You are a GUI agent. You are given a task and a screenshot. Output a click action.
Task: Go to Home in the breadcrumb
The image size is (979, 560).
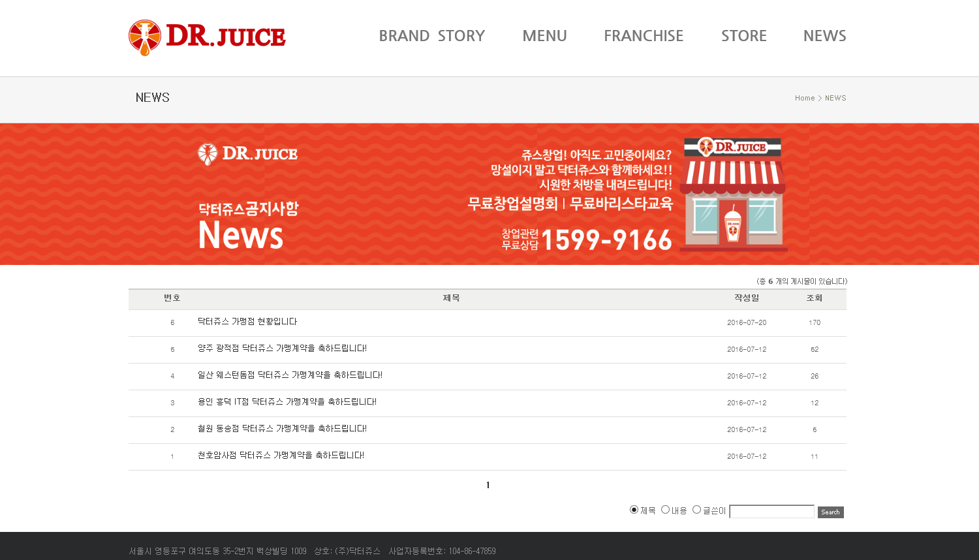[805, 98]
